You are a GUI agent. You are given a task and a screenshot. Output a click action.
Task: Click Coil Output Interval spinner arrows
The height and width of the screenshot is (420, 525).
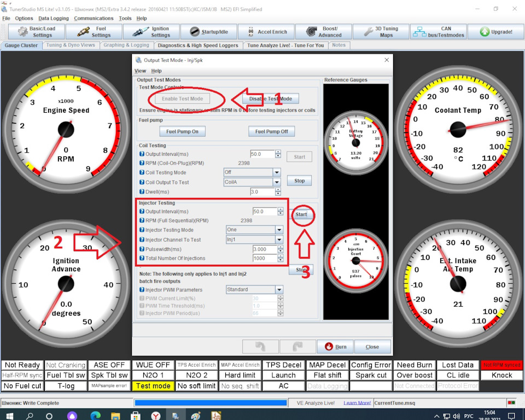point(278,154)
